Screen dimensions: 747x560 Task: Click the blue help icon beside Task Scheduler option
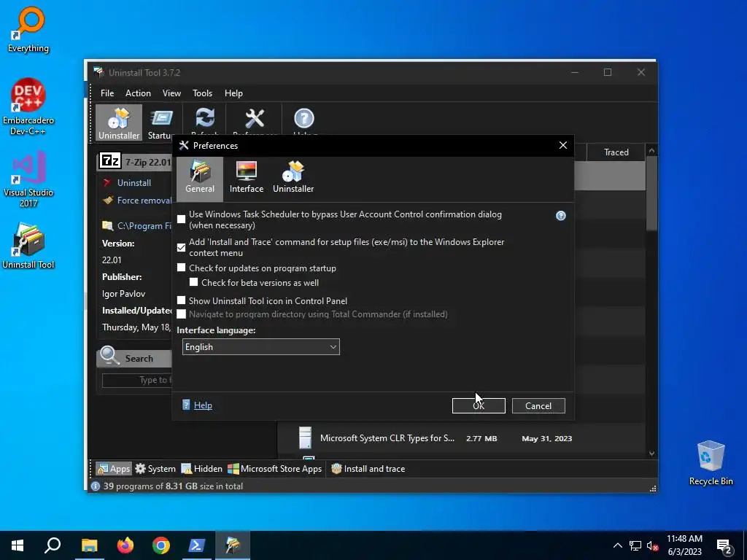[561, 216]
